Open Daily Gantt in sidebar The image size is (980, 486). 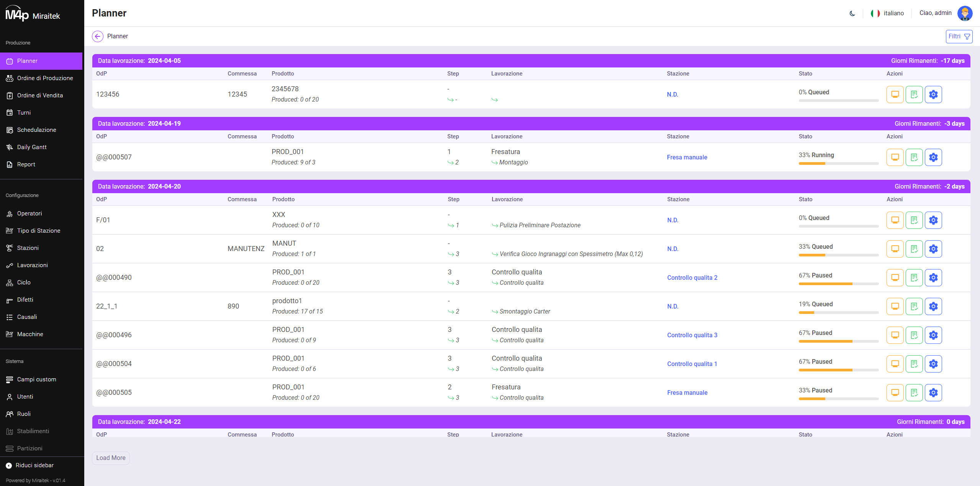pyautogui.click(x=32, y=147)
